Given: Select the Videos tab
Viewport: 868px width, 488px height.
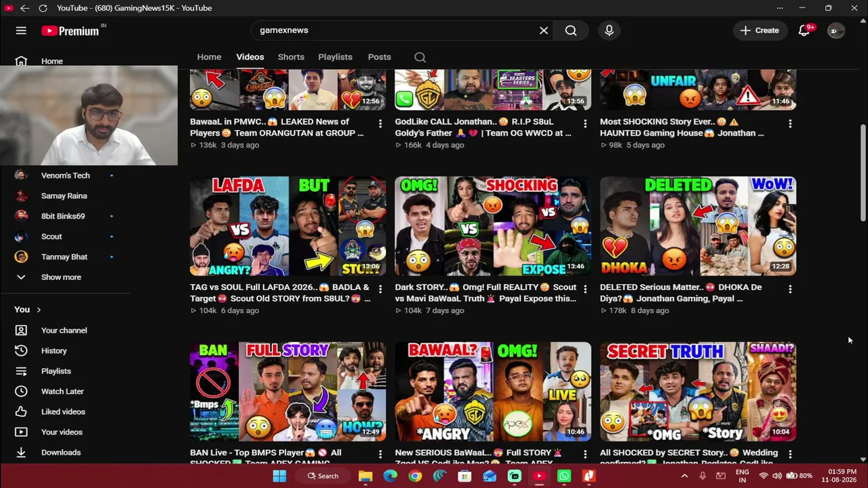Looking at the screenshot, I should point(250,57).
